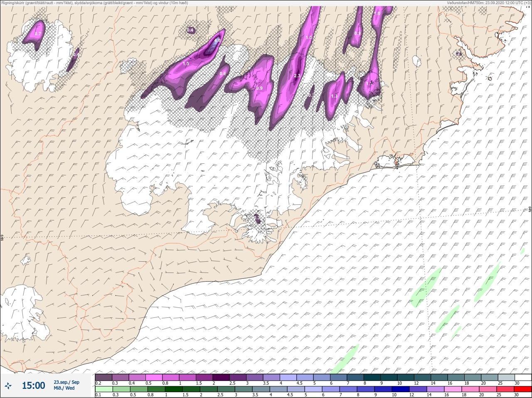Click the Veðurstofan star logo beside the time
The width and height of the screenshot is (532, 398).
pos(8,386)
